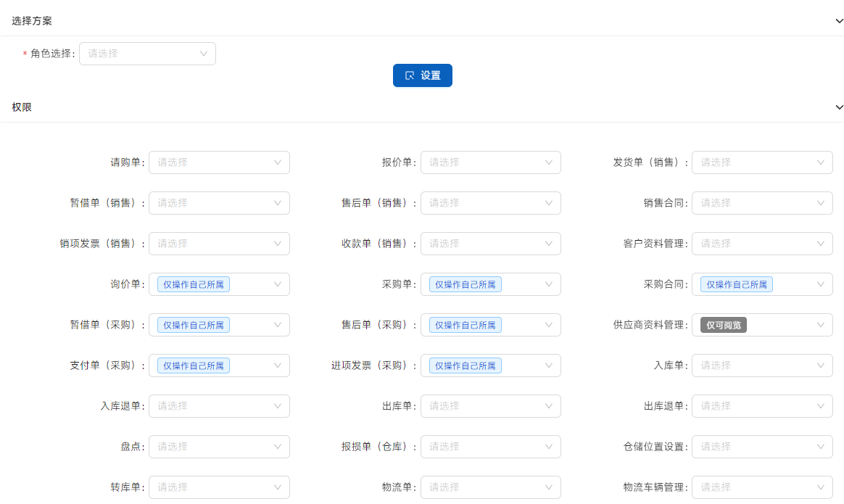Click the 仓储位置设置 dropdown arrow icon

821,447
